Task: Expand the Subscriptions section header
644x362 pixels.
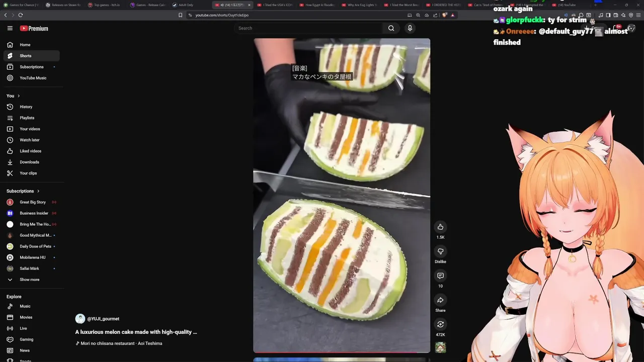Action: coord(23,191)
